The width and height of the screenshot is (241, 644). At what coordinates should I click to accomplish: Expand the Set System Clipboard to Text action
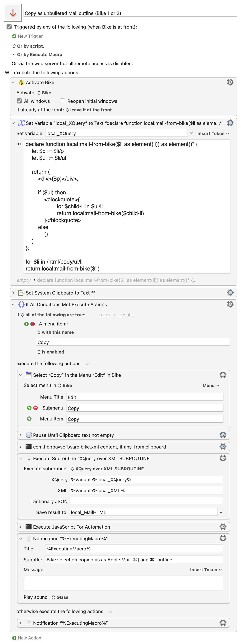(x=13, y=293)
